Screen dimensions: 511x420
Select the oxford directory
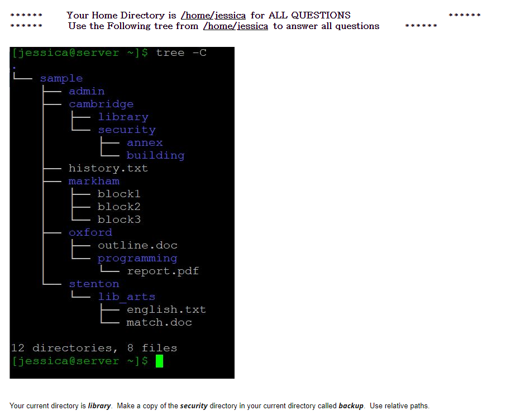(x=90, y=232)
